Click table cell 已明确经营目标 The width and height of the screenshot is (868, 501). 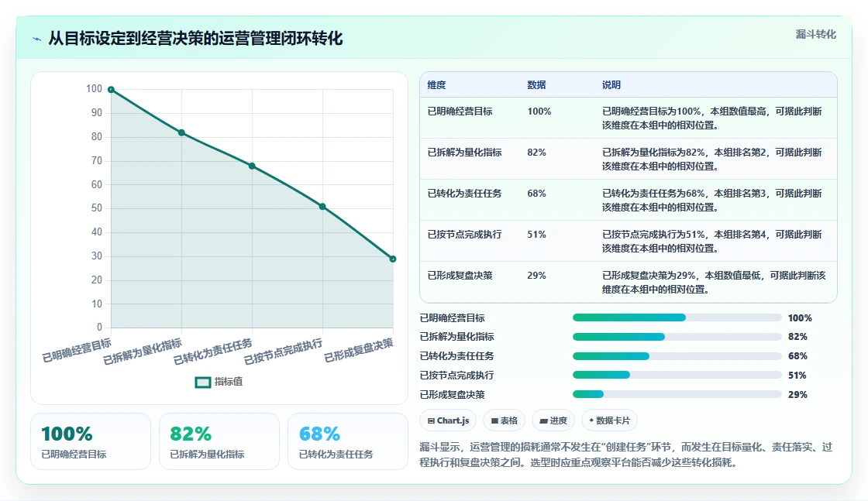460,112
